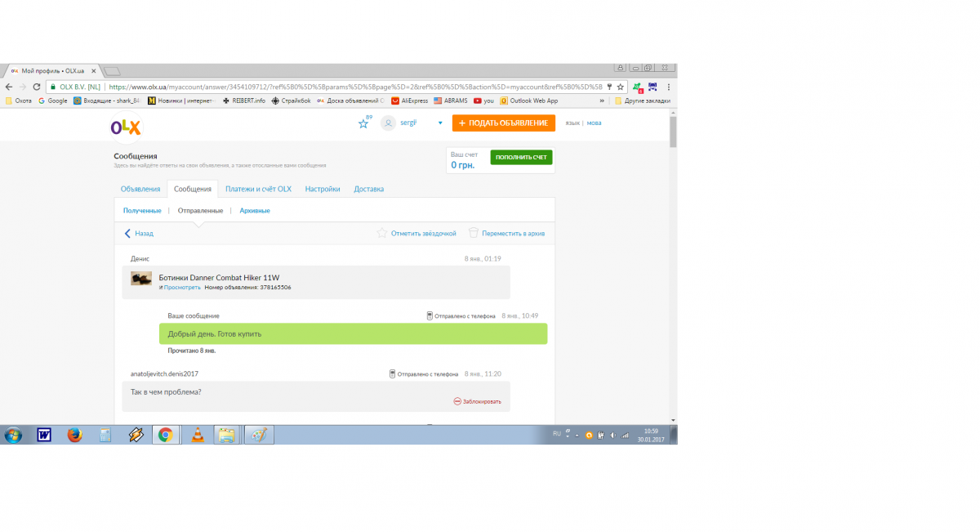Open Calculator from the taskbar

105,435
